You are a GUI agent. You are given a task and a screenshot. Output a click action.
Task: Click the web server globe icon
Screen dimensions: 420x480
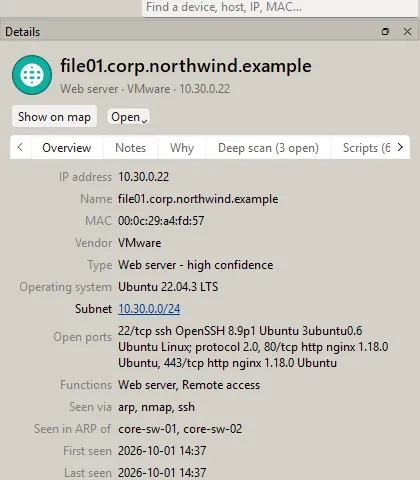[x=32, y=75]
